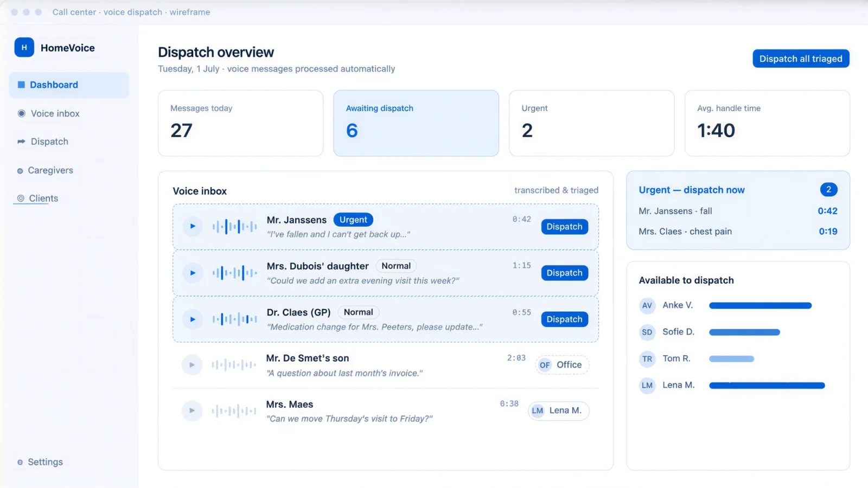Screen dimensions: 868x488
Task: Open the Messages today card
Action: [240, 123]
